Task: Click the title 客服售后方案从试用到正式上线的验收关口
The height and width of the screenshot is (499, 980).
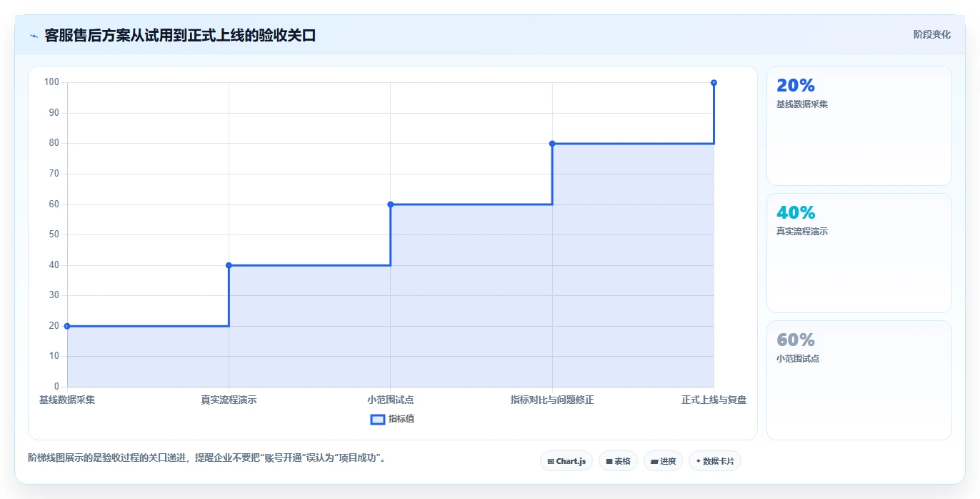Action: (180, 35)
